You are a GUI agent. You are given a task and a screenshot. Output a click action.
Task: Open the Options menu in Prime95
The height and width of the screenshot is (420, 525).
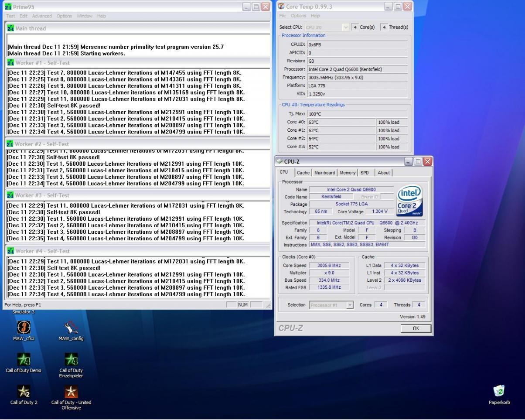click(64, 16)
